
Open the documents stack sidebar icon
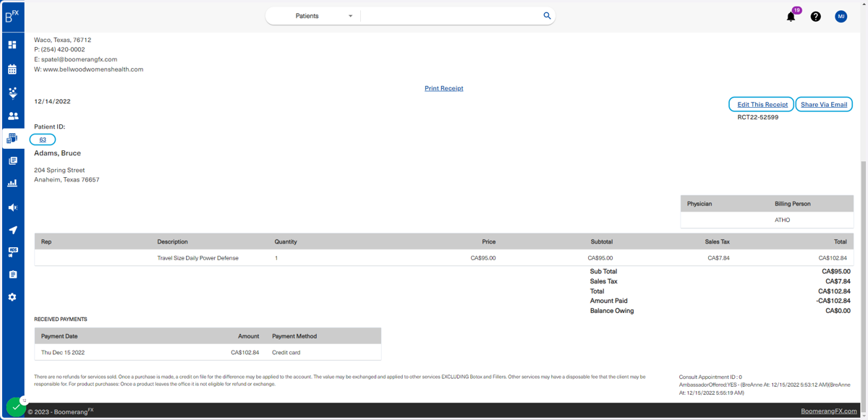[12, 160]
